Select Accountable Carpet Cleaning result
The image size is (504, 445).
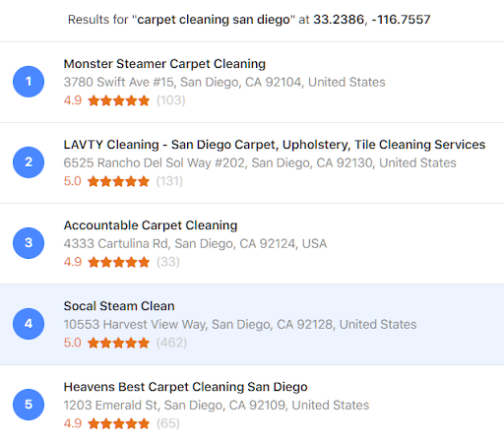[151, 225]
